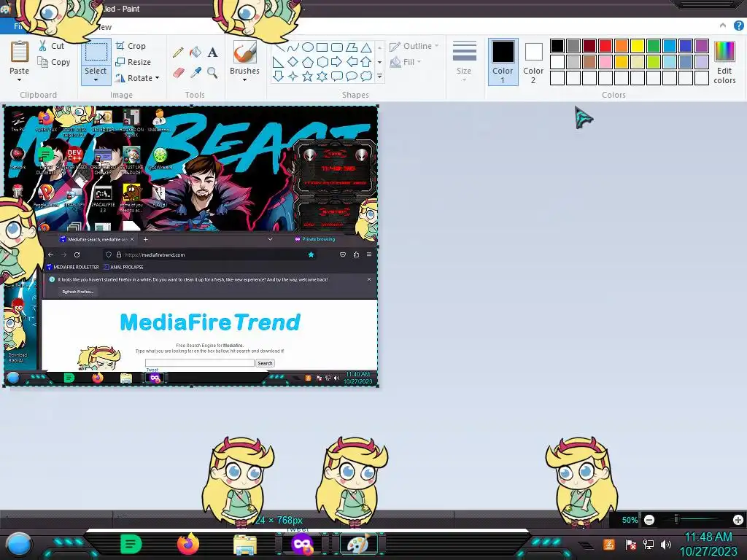Viewport: 747px width, 560px height.
Task: Open the File menu tab
Action: 18,26
